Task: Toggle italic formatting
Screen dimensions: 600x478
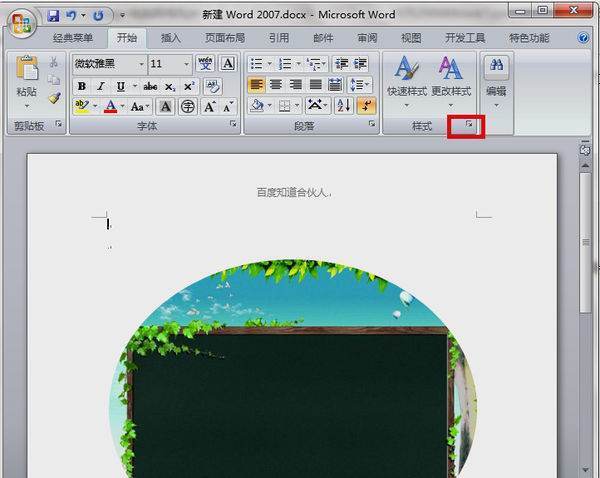Action: [101, 86]
